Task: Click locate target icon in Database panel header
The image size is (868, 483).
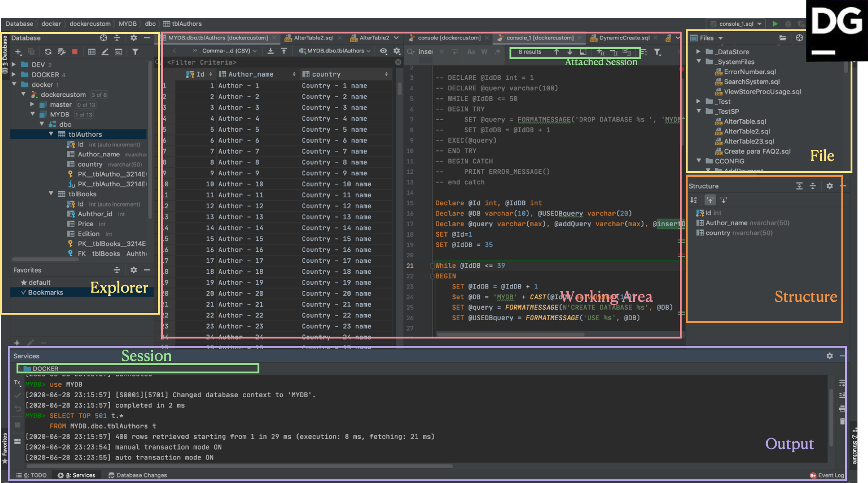Action: point(104,38)
